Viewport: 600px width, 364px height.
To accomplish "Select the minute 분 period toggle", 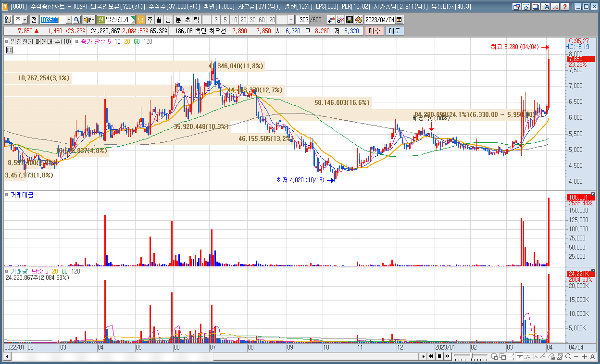I will click(178, 20).
